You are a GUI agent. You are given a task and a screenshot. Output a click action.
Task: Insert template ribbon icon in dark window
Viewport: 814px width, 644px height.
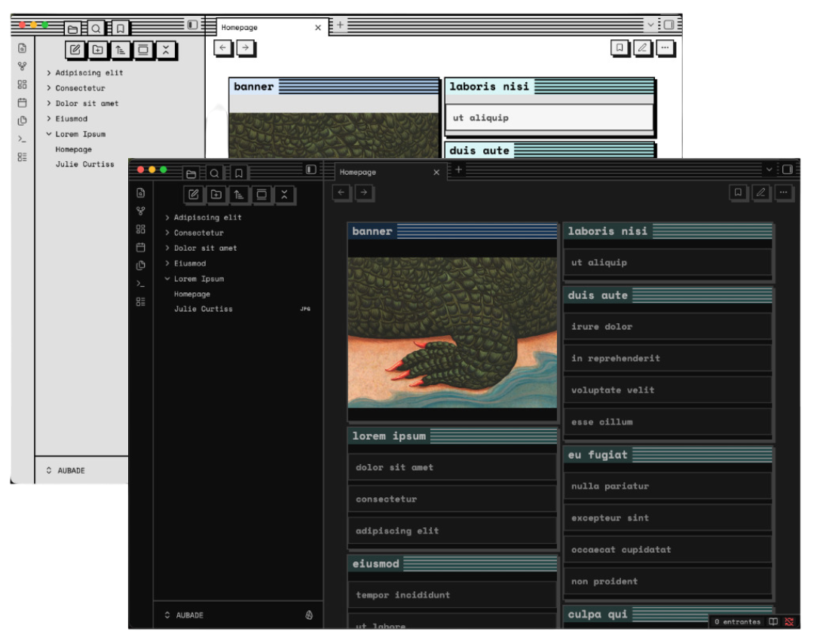pyautogui.click(x=141, y=265)
